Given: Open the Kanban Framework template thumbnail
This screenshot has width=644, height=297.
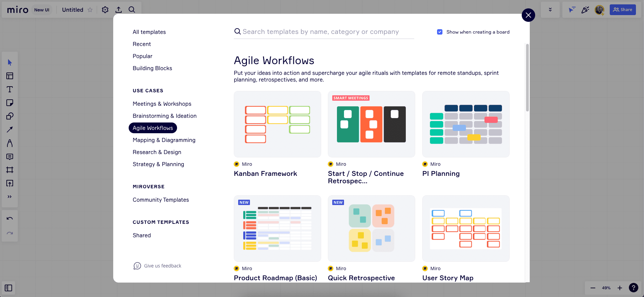Looking at the screenshot, I should (277, 124).
